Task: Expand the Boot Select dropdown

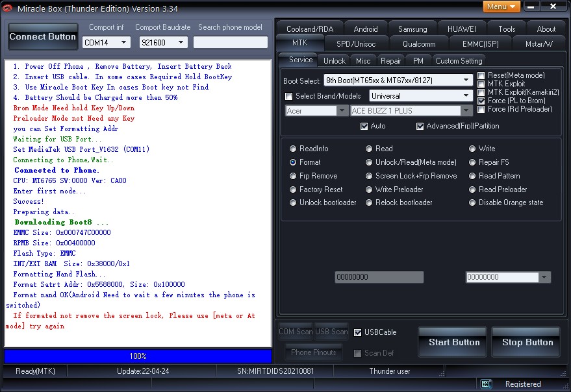Action: coord(466,80)
